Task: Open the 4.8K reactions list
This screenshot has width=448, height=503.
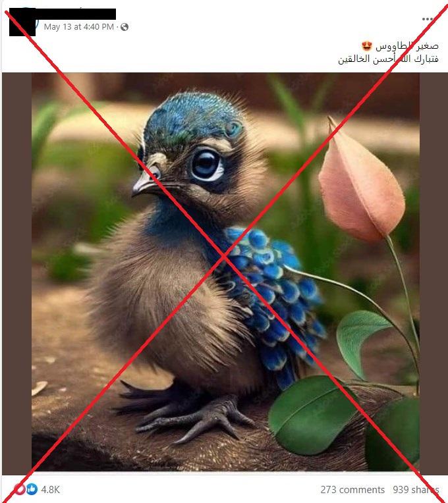Action: [50, 490]
